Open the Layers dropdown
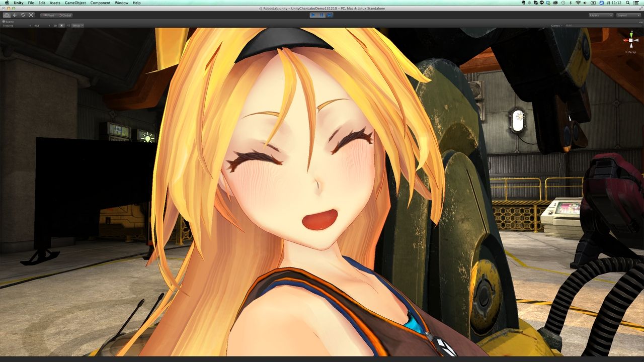The image size is (644, 362). pyautogui.click(x=601, y=15)
